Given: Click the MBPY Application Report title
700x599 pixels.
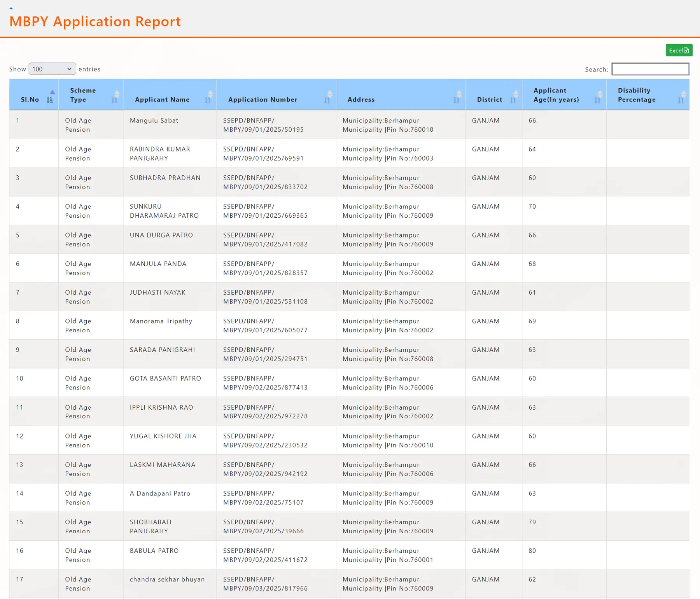Looking at the screenshot, I should (x=95, y=22).
